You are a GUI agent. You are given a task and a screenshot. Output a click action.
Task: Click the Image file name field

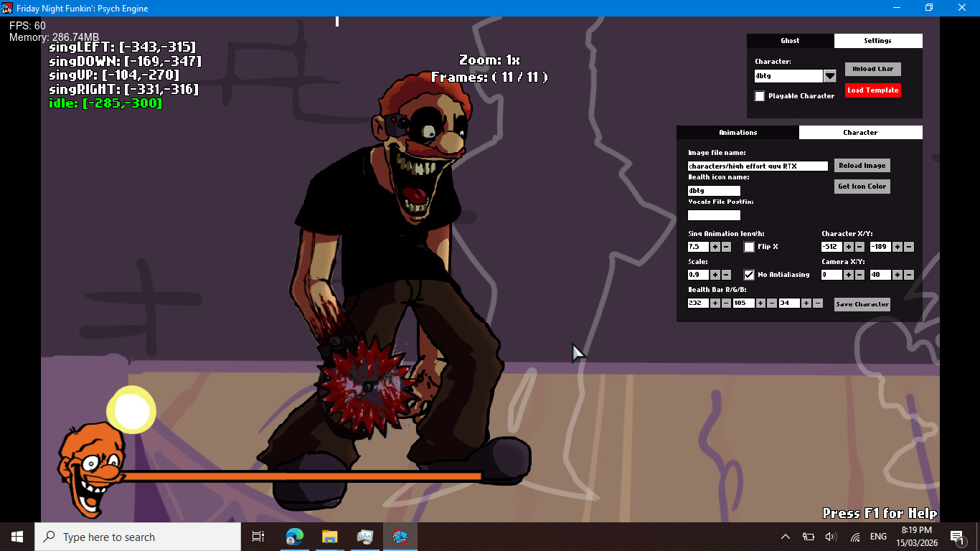758,166
